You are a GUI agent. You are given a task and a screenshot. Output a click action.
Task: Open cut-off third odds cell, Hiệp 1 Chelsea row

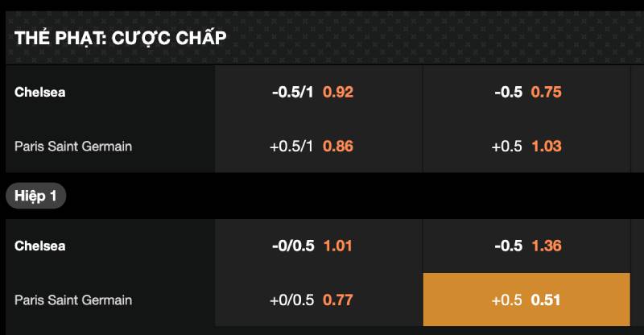point(638,246)
